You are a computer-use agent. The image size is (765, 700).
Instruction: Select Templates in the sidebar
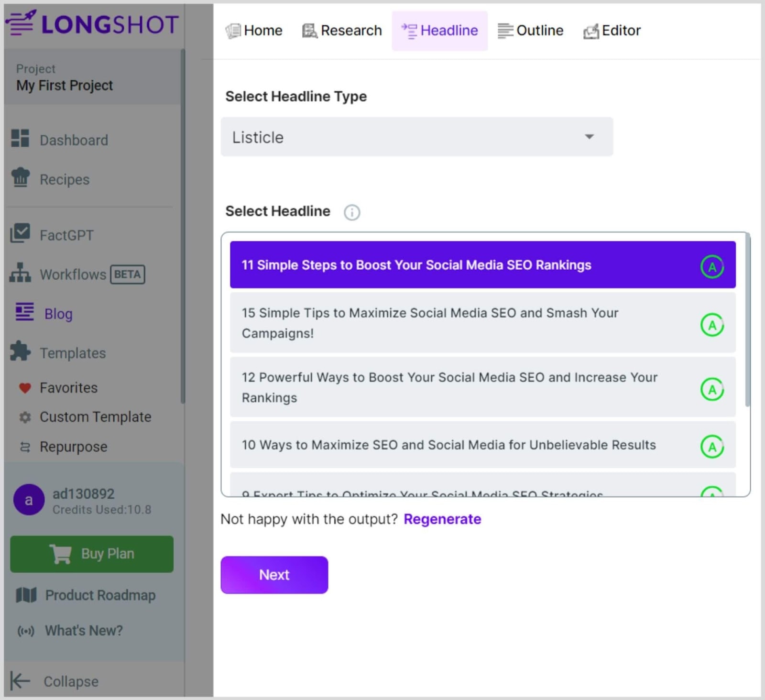coord(73,353)
